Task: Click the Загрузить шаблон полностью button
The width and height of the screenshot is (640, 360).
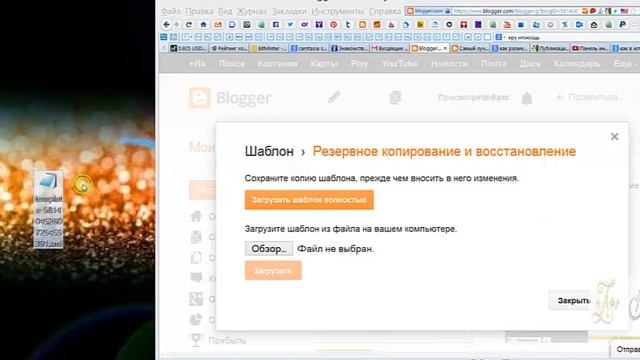Action: point(309,200)
